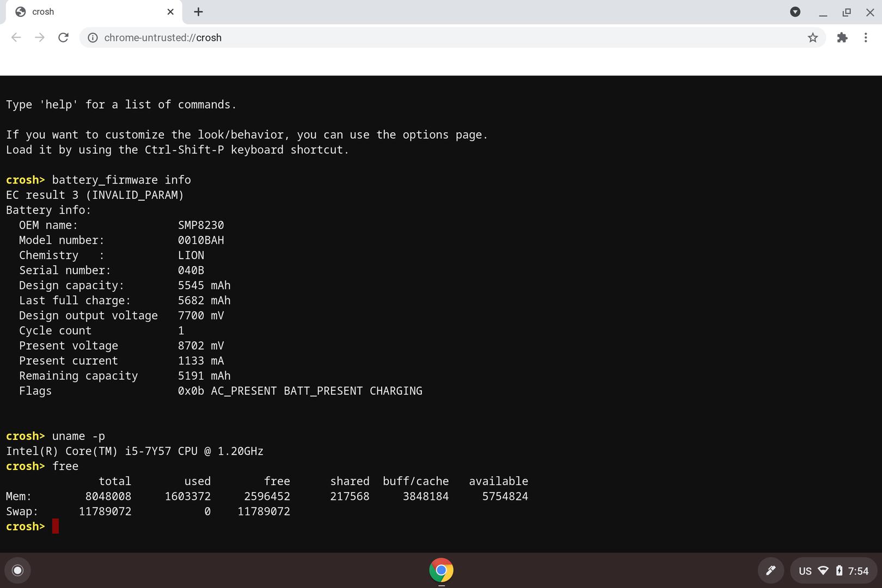Select the OEM name value SMP8230
The height and width of the screenshot is (588, 882).
coord(201,225)
